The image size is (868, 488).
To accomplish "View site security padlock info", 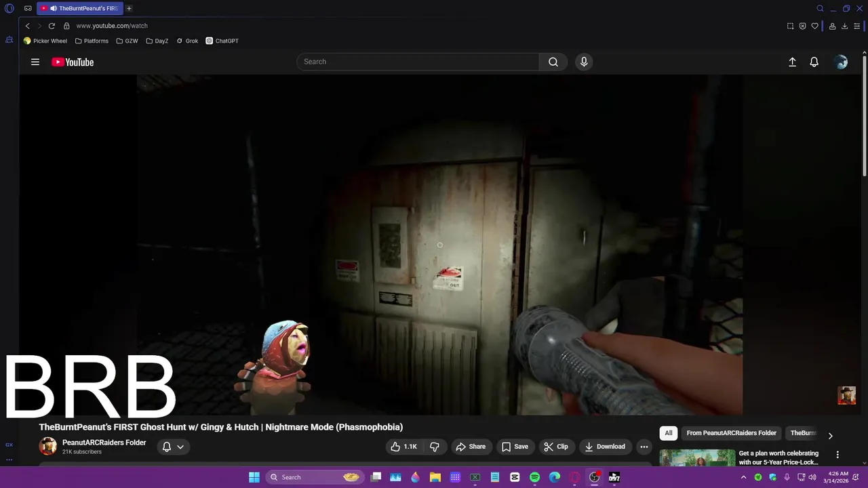I will coord(66,26).
